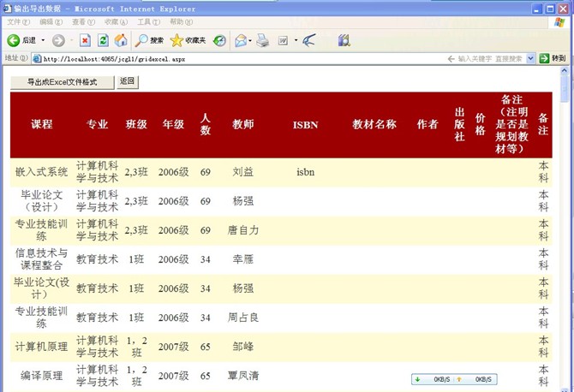Click the 信息技术与课程整合 course cell
Viewport: 574px width, 392px height.
(42, 259)
